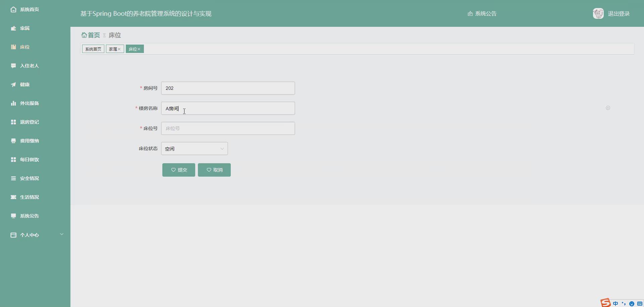Click the 健康 paper-plane icon

coord(13,84)
